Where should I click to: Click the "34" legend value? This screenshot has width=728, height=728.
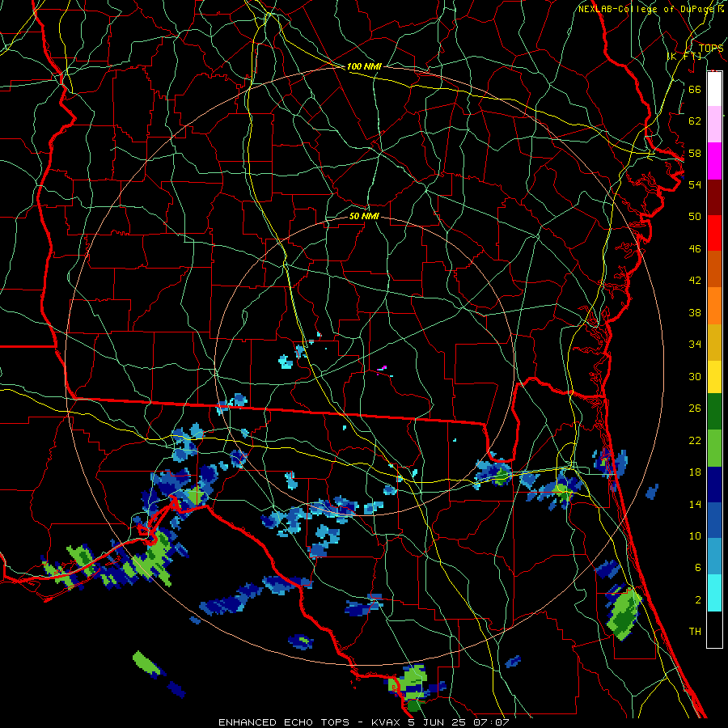tap(695, 345)
